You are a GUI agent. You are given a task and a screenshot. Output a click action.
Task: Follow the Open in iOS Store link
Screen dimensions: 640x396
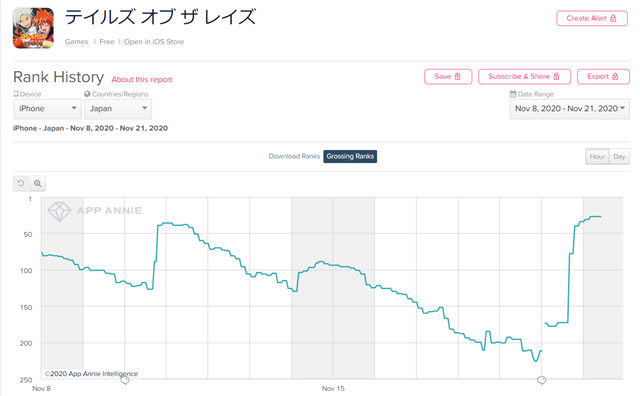point(154,42)
